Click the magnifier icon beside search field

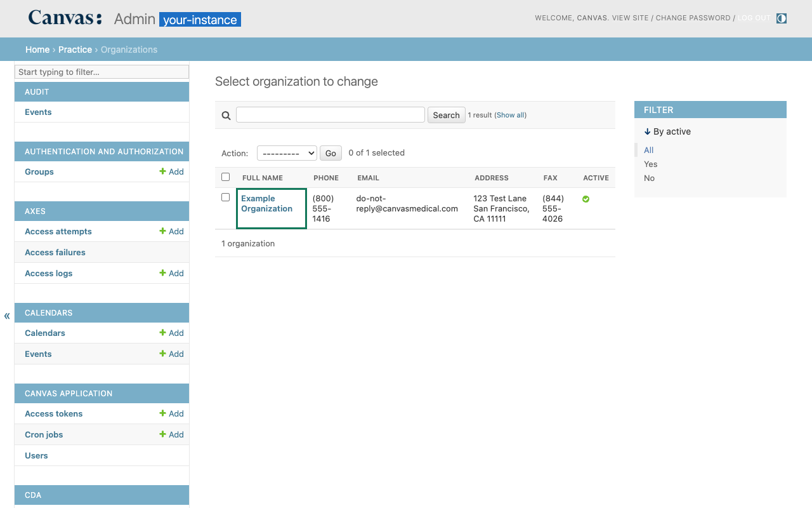[226, 116]
